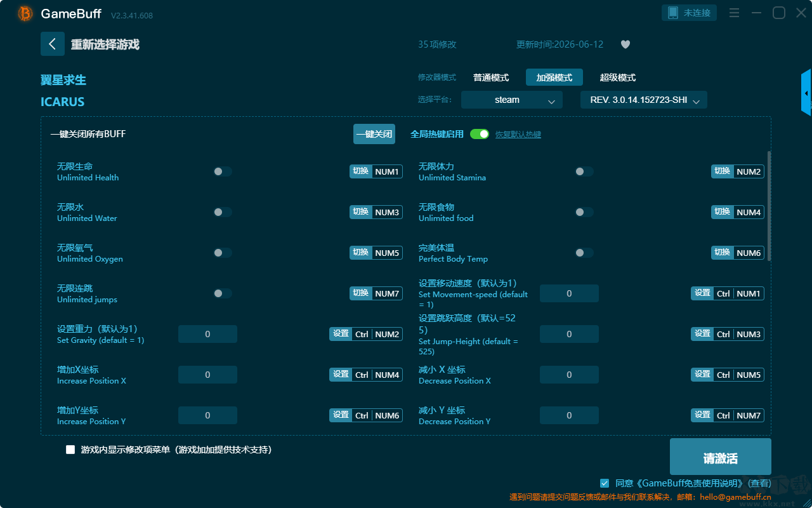Open the (查看) disclaimer link

[759, 483]
